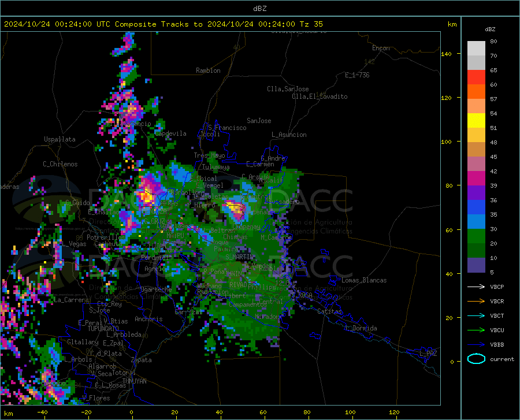Pick the slate purple 5–10 dBZ swatch

476,265
